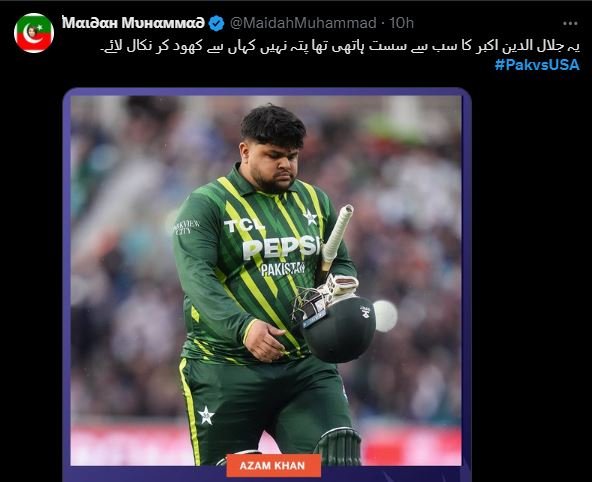Click the batting glove in the photo
592x482 pixels.
pos(338,287)
